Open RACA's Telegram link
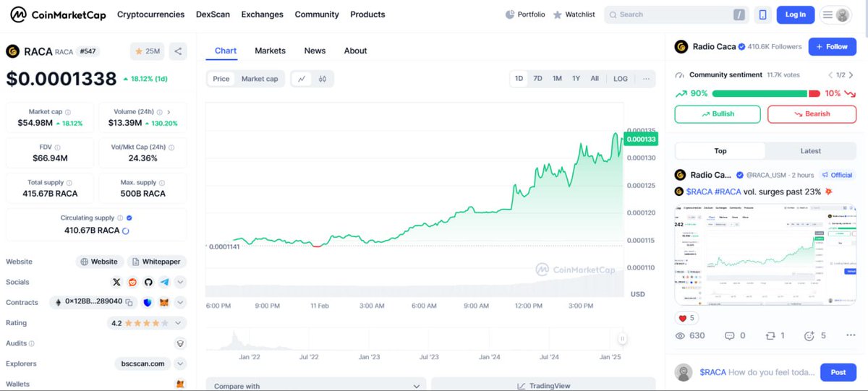Screen dimensions: 868x391 pos(165,282)
